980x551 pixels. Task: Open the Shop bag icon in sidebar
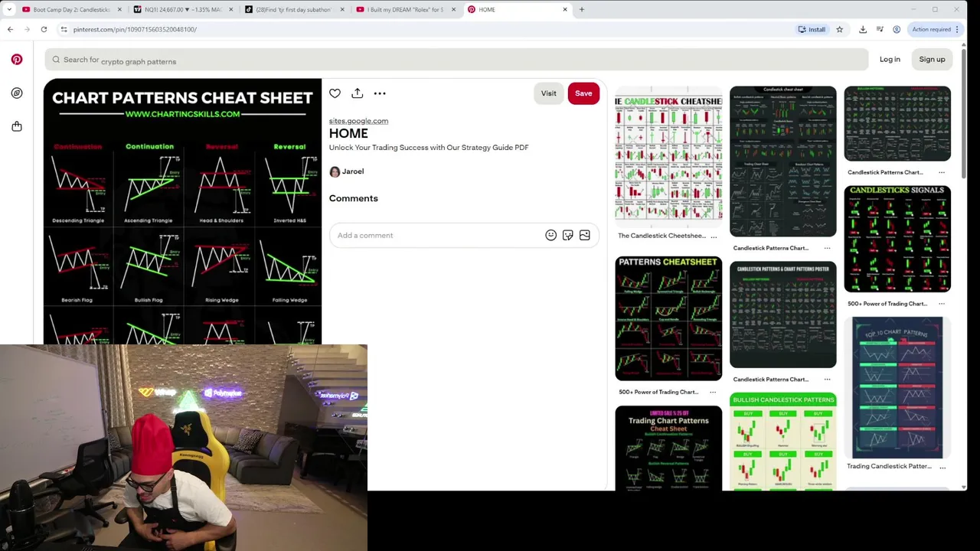pos(17,126)
